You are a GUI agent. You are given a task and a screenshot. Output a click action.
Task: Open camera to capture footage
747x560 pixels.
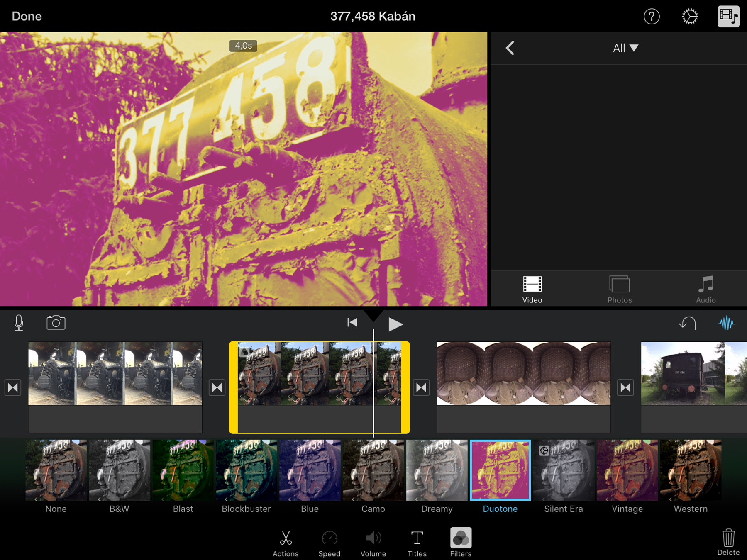tap(56, 323)
